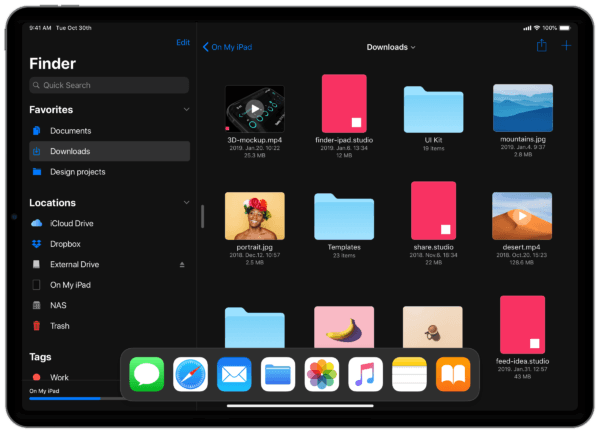The image size is (600, 433).
Task: Open the portrait.jpg thumbnail
Action: pos(254,215)
